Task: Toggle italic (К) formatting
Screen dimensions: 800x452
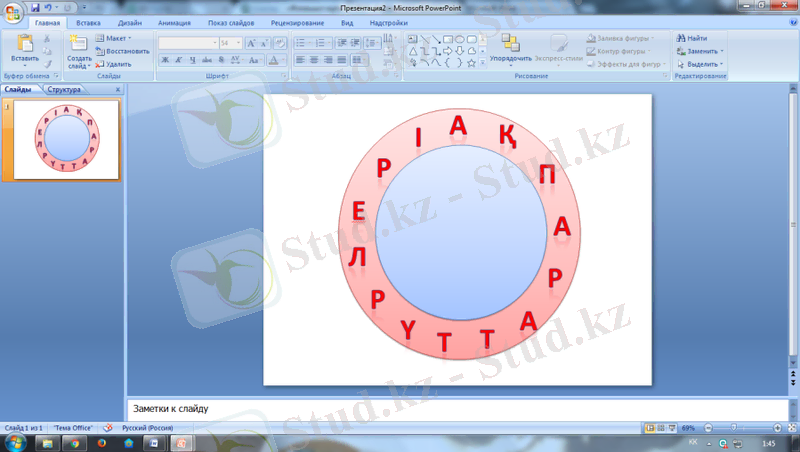Action: tap(179, 60)
